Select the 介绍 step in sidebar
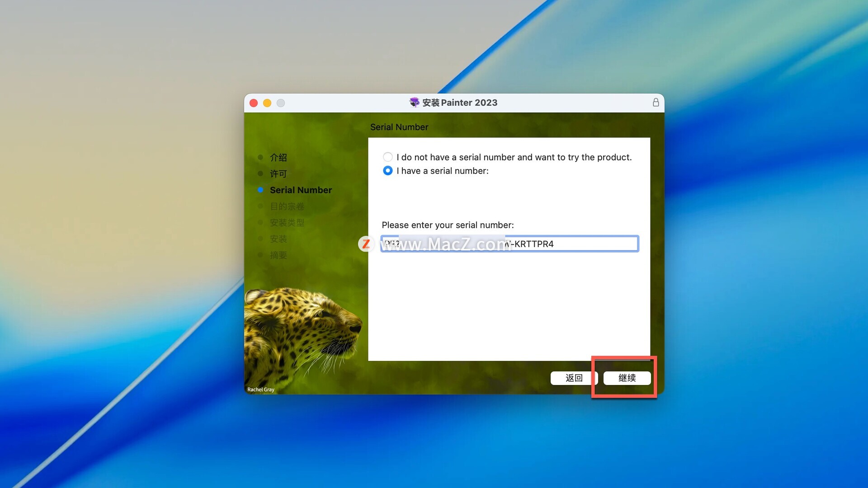 (x=278, y=157)
